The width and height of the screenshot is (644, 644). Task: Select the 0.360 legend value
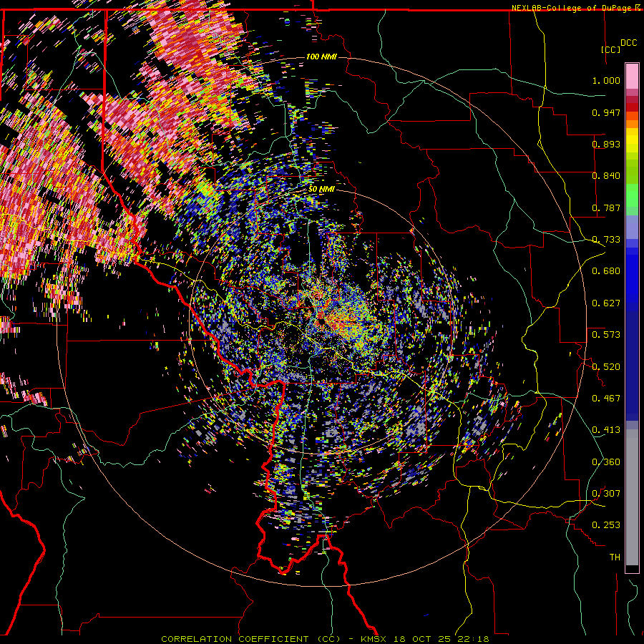click(606, 462)
